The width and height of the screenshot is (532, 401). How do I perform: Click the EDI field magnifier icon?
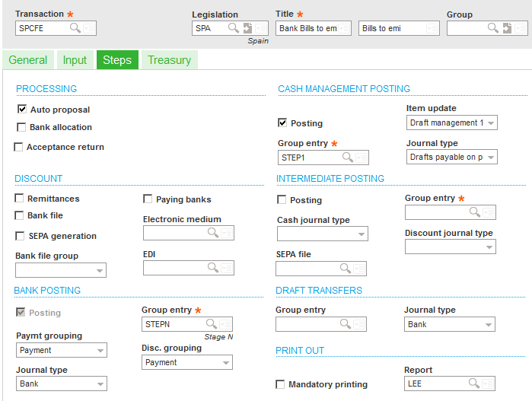coord(213,268)
